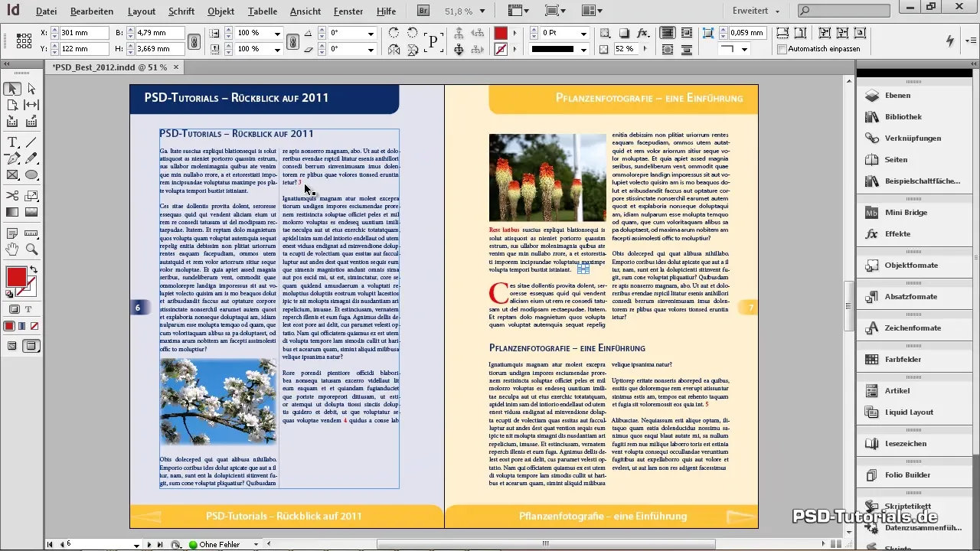This screenshot has height=551, width=980.
Task: Select the Line tool
Action: click(x=31, y=142)
